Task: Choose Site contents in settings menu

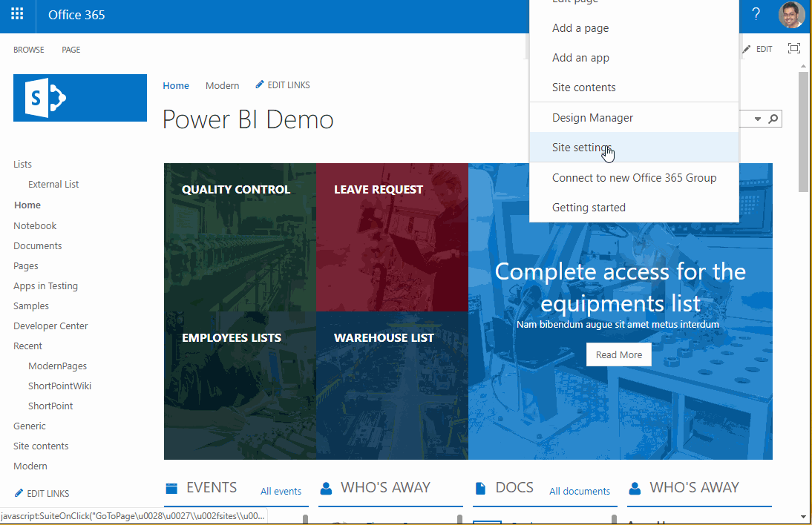Action: pos(634,87)
